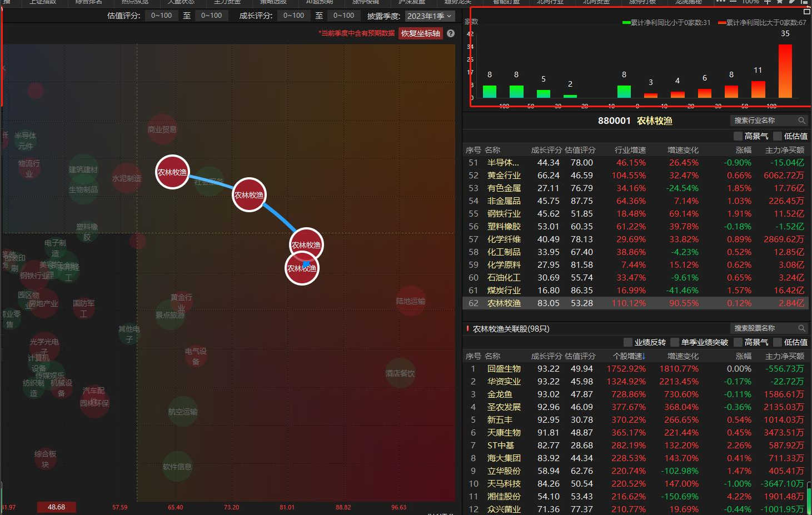
Task: Sort stock table by 估值评分 header
Action: 580,356
